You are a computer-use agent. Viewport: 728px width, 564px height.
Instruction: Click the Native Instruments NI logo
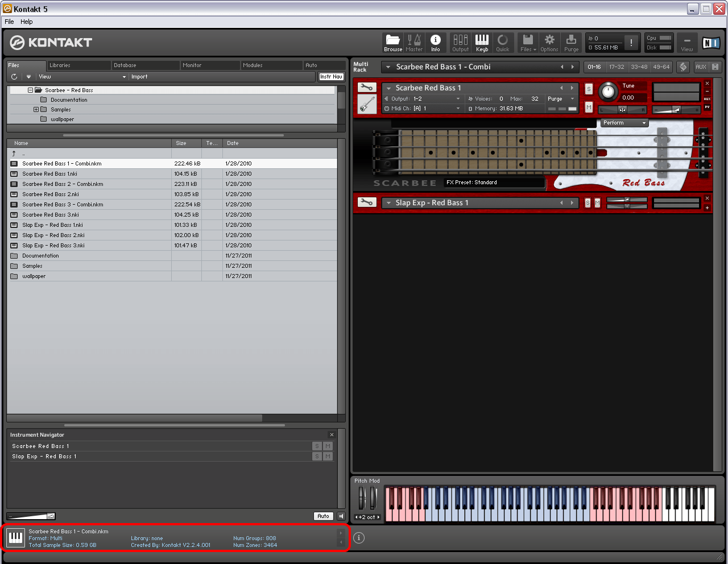(711, 43)
